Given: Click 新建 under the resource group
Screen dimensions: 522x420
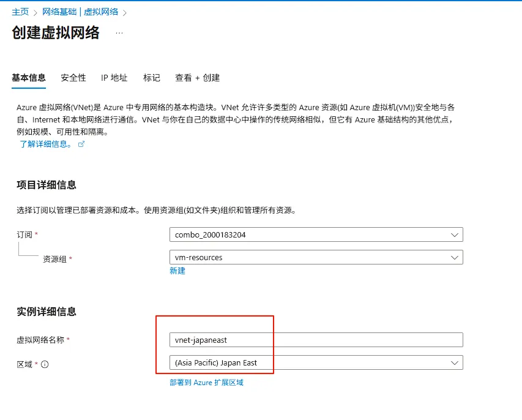Looking at the screenshot, I should click(177, 271).
